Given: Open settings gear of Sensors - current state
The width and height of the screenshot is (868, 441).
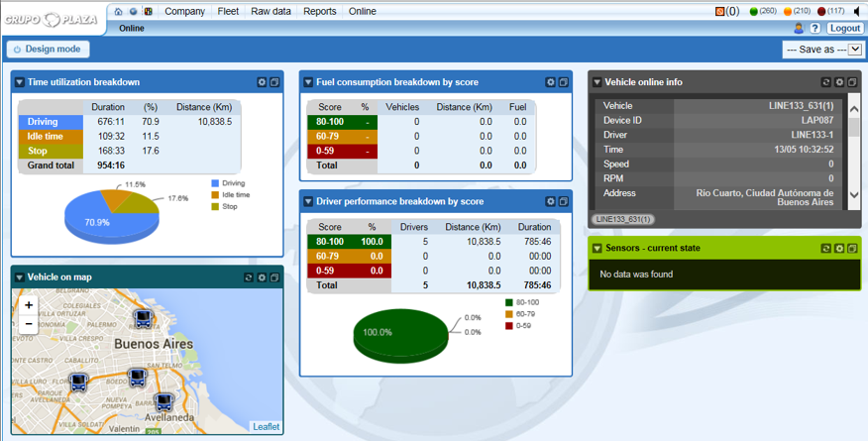Looking at the screenshot, I should 839,249.
